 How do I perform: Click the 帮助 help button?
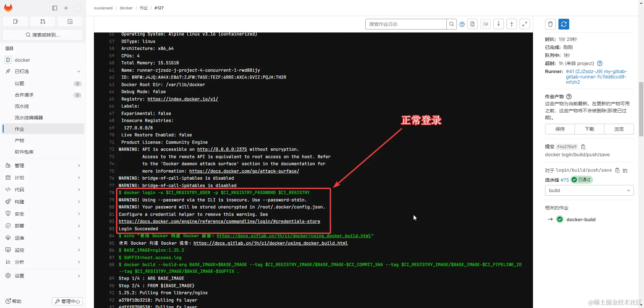click(13, 301)
